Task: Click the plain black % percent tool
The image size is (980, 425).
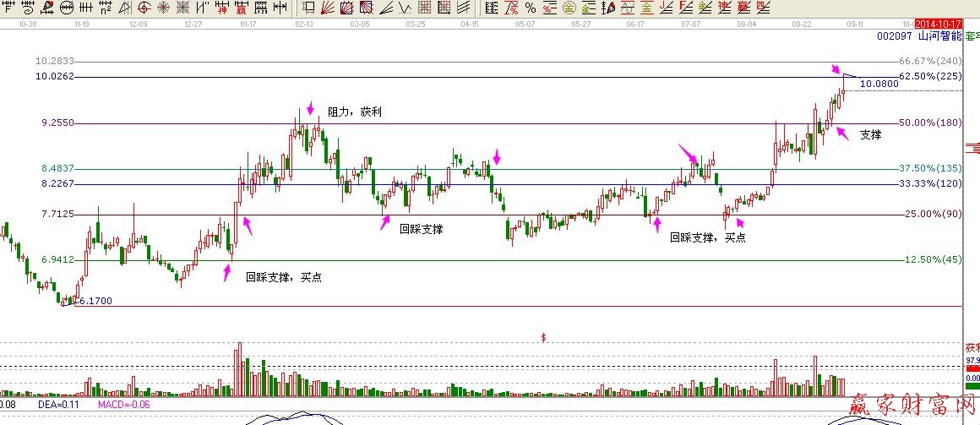Action: coord(530,8)
